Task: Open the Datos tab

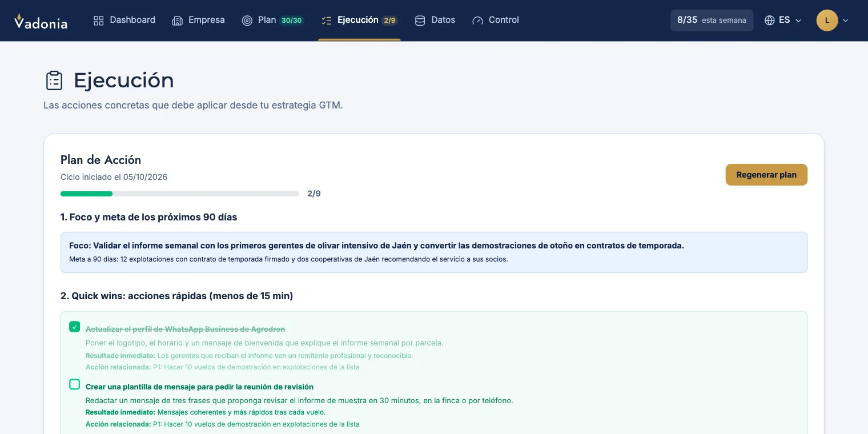Action: point(435,20)
